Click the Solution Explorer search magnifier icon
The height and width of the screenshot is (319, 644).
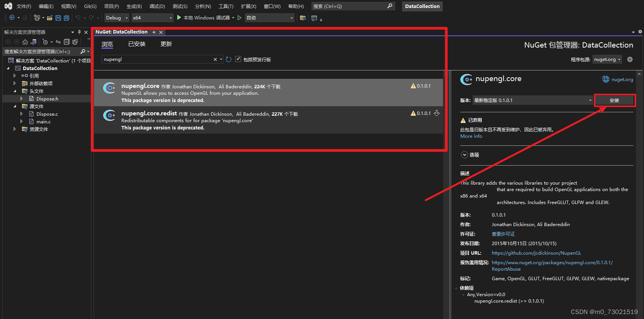(x=83, y=51)
